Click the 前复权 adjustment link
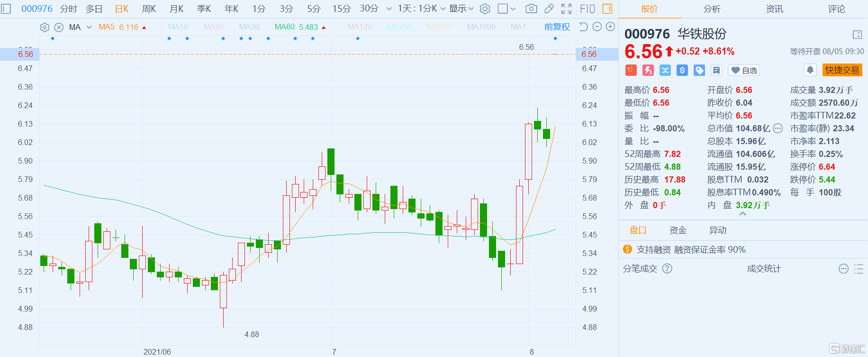This screenshot has height=357, width=868. (557, 27)
